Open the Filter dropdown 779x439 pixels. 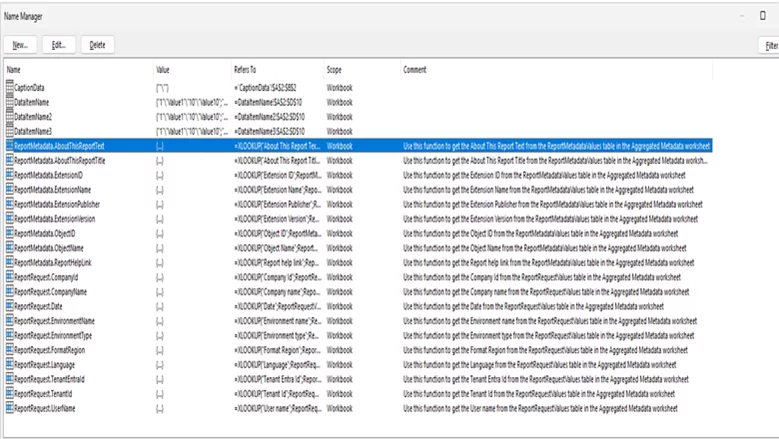[x=770, y=45]
